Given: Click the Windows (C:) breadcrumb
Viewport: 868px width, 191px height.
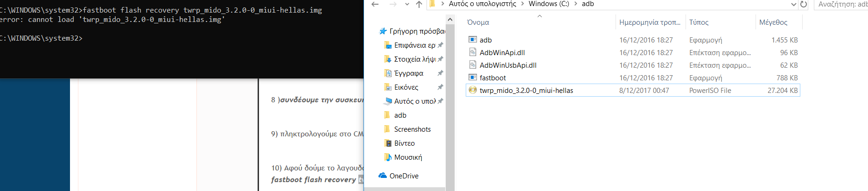Looking at the screenshot, I should coord(549,4).
